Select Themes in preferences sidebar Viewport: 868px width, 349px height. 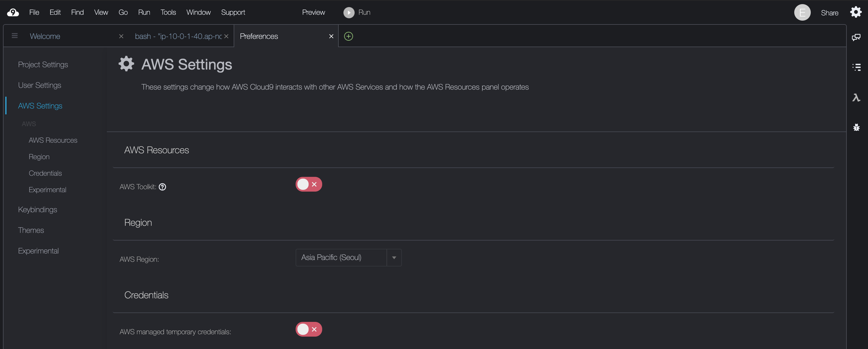point(31,230)
